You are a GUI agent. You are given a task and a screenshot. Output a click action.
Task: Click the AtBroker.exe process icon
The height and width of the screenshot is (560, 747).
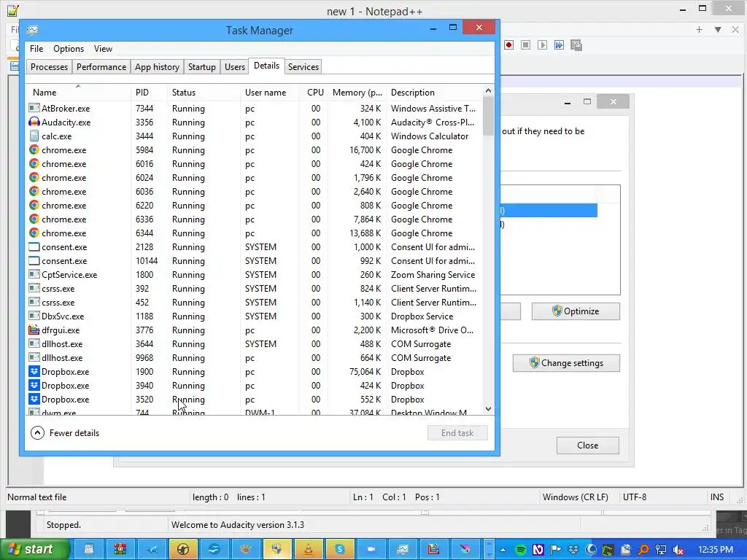coord(34,108)
